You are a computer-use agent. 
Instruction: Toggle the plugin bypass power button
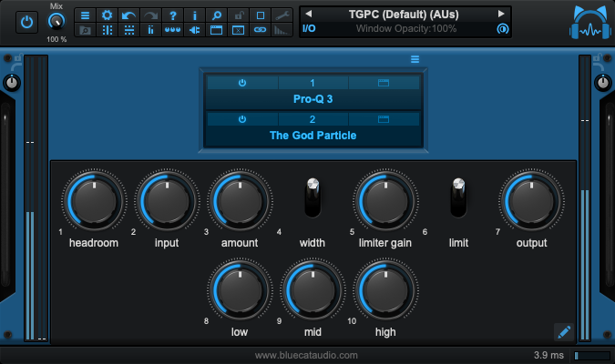(x=26, y=23)
